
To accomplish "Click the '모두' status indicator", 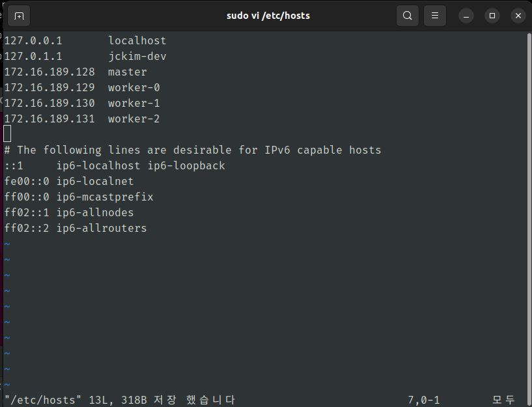I will pos(503,400).
